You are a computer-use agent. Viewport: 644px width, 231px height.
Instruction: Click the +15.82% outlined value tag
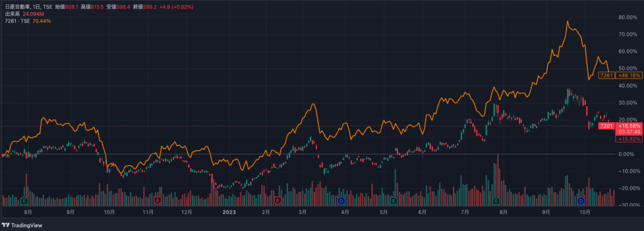[629, 139]
